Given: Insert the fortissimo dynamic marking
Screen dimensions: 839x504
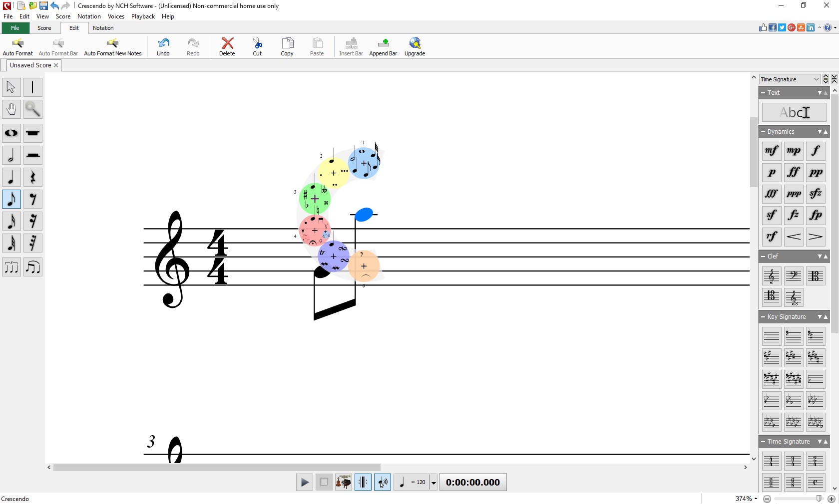Looking at the screenshot, I should click(x=794, y=172).
